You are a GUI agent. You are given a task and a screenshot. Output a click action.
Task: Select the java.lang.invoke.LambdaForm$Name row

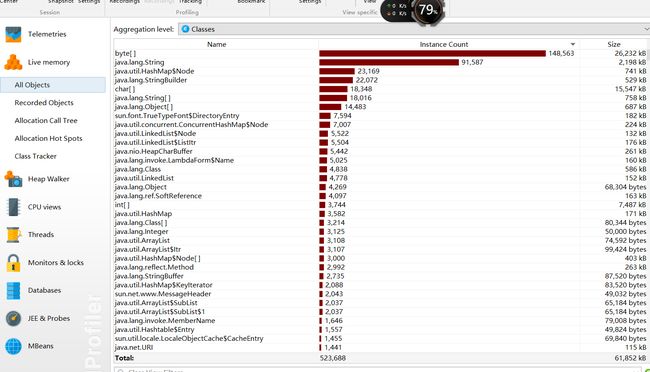click(381, 160)
